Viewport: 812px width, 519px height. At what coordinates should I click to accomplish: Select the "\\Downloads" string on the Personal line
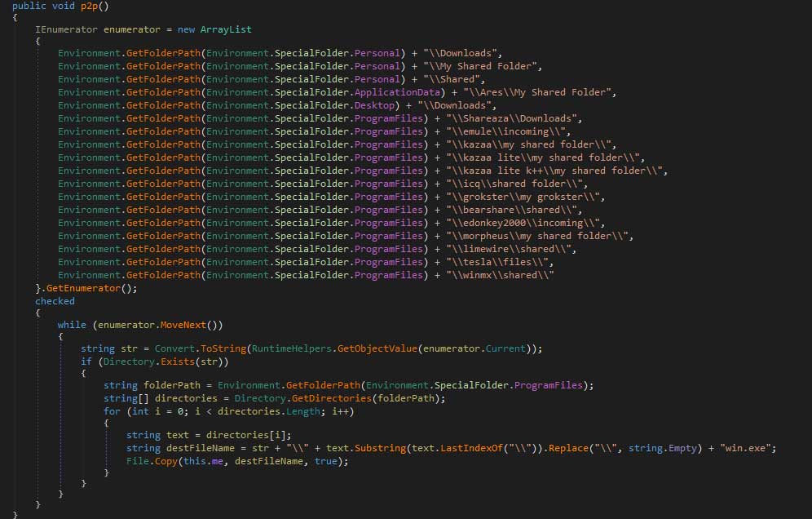pos(461,53)
